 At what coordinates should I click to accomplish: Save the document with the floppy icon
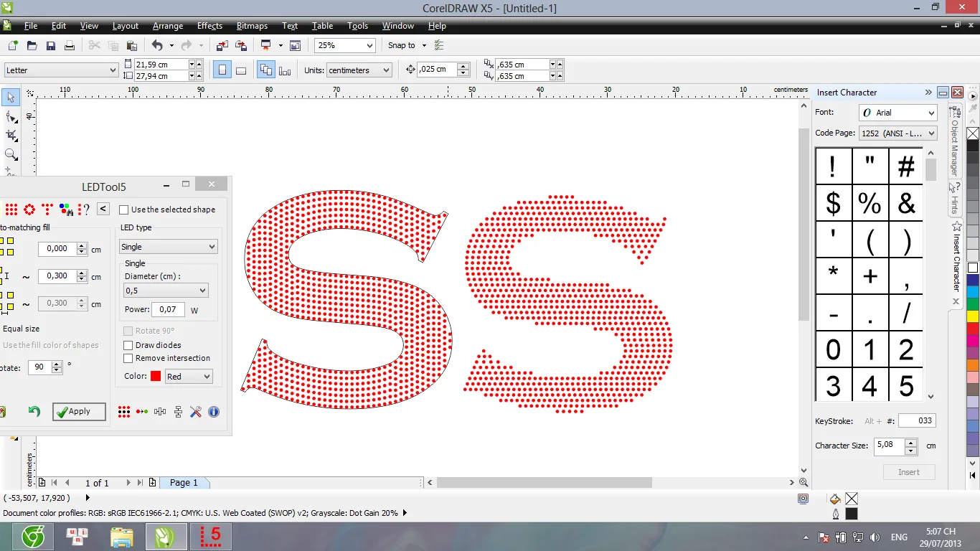coord(51,45)
